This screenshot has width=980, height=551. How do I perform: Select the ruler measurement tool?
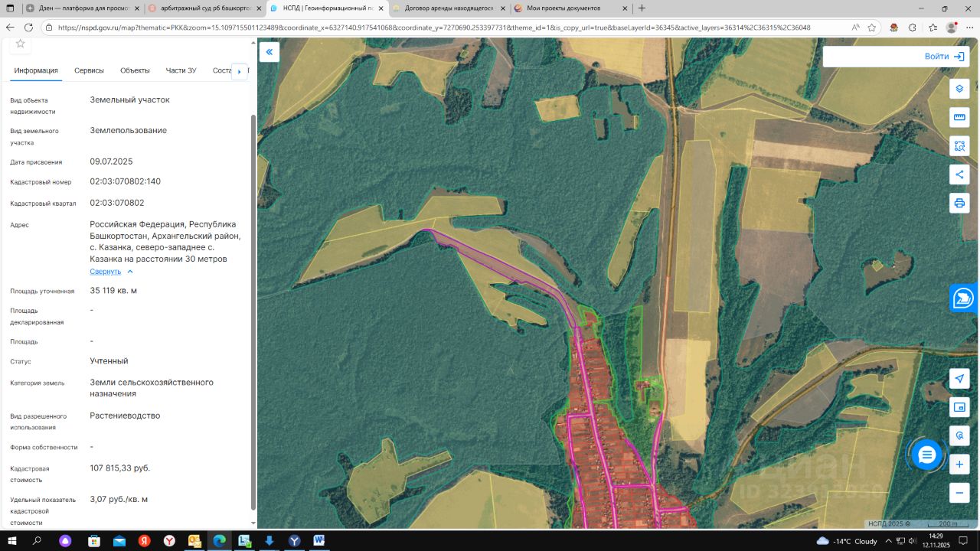coord(959,117)
